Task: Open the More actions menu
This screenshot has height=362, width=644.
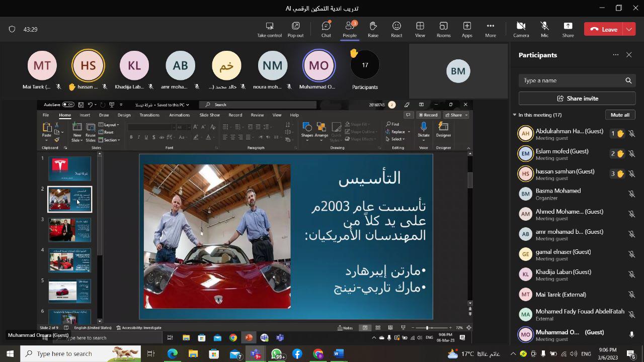Action: point(490,29)
